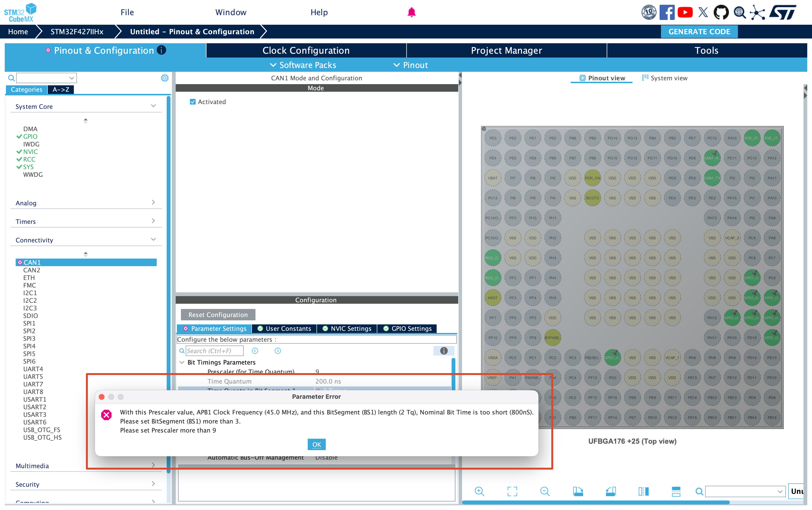Viewport: 812px width, 510px height.
Task: Switch to the Tools tab
Action: pyautogui.click(x=707, y=50)
